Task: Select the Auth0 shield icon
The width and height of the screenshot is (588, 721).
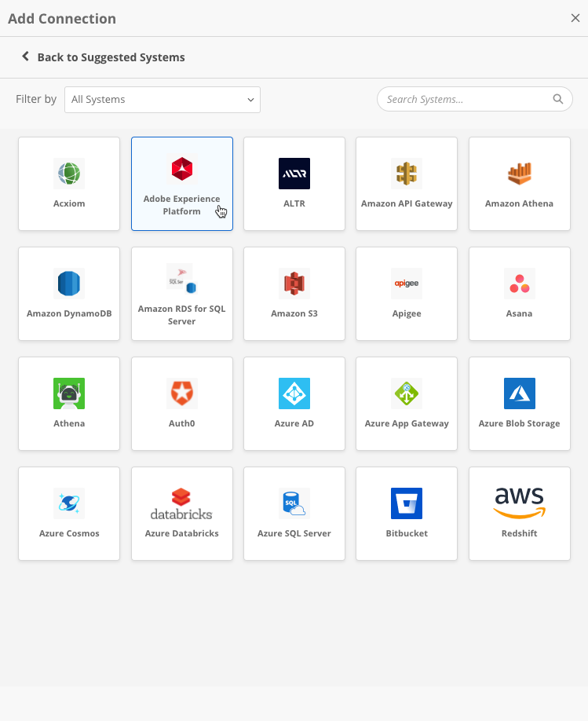Action: coord(182,393)
